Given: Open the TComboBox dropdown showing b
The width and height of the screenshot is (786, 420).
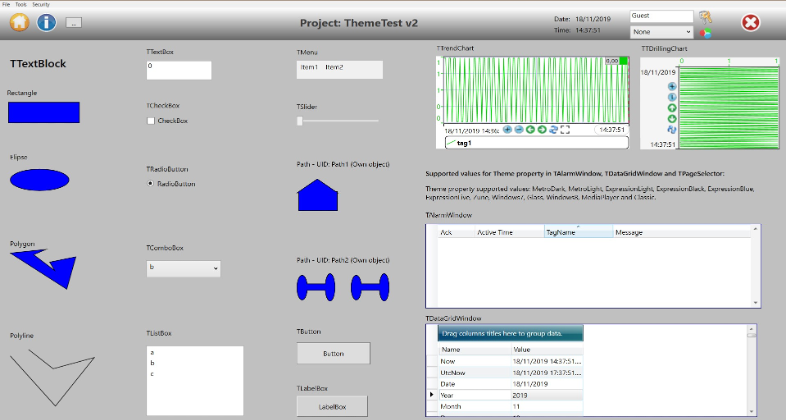Looking at the screenshot, I should click(x=183, y=268).
